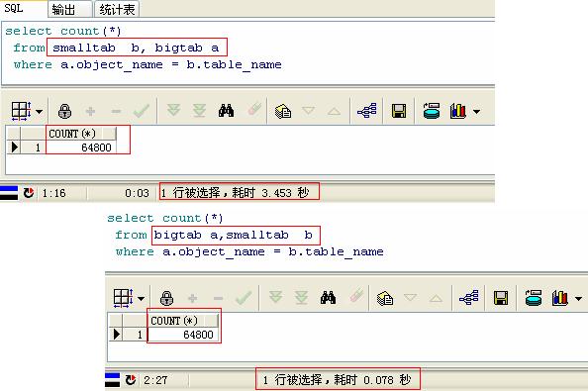Viewport: 588px width, 391px height.
Task: Expand chart dropdown arrow in 3.453 秒 window
Action: (x=476, y=111)
